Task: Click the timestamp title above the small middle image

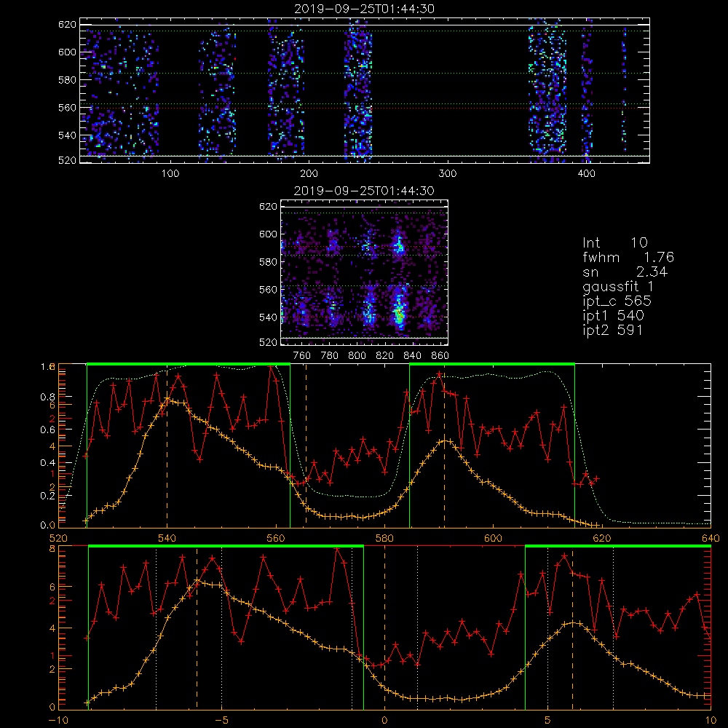Action: pyautogui.click(x=364, y=191)
